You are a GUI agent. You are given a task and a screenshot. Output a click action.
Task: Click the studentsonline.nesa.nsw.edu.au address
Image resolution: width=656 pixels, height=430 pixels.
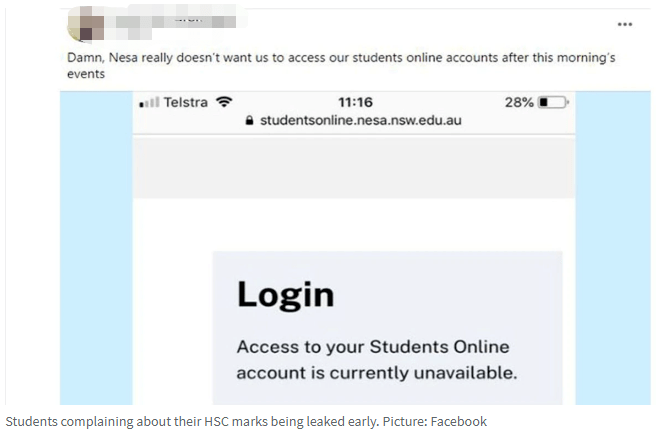click(x=361, y=120)
